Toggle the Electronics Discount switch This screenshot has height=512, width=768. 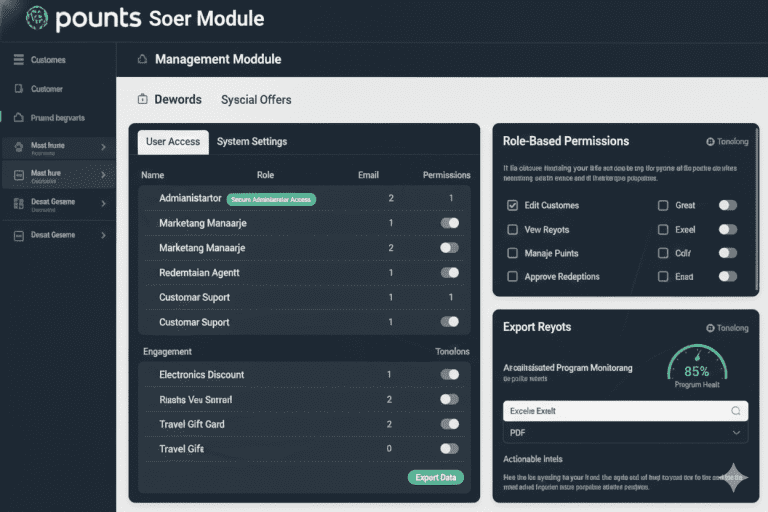pyautogui.click(x=449, y=375)
